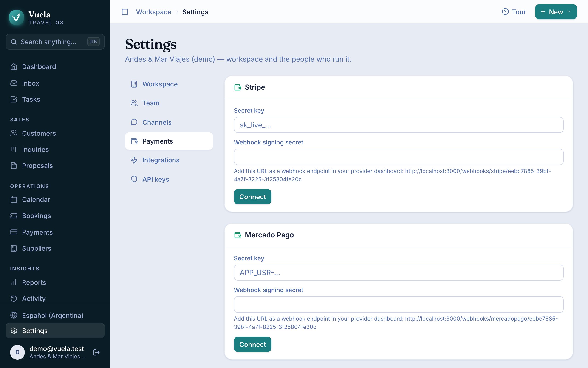Go to Tasks in sidebar
The width and height of the screenshot is (588, 368).
[55, 99]
